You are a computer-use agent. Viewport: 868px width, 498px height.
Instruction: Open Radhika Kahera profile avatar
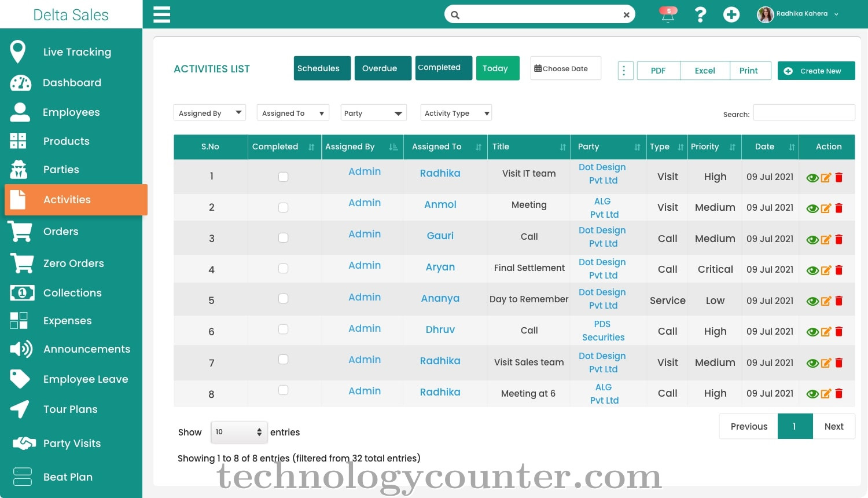[x=765, y=14]
